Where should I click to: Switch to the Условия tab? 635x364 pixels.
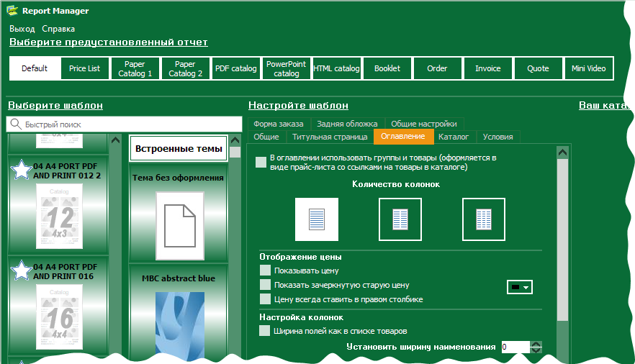point(497,137)
